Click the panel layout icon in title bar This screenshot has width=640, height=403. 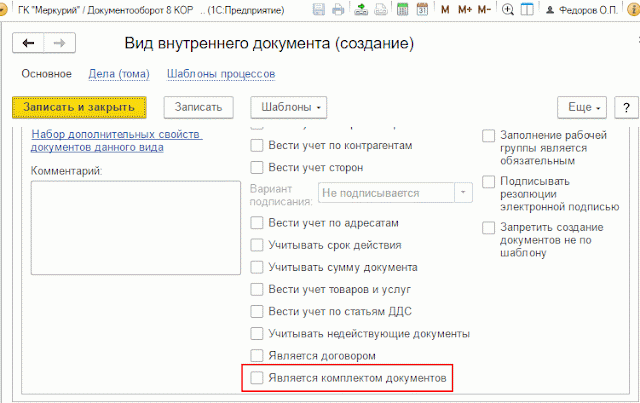tap(527, 9)
